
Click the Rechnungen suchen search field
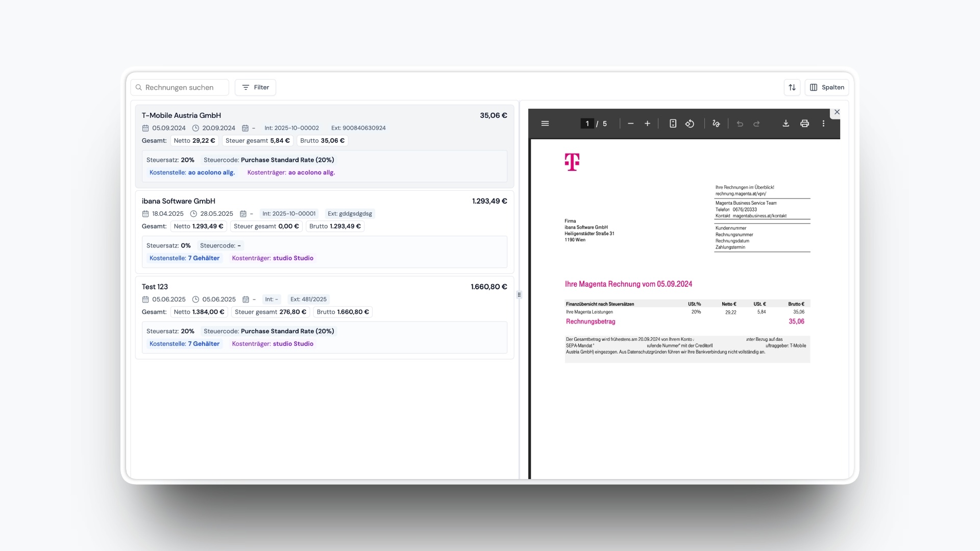pos(179,87)
